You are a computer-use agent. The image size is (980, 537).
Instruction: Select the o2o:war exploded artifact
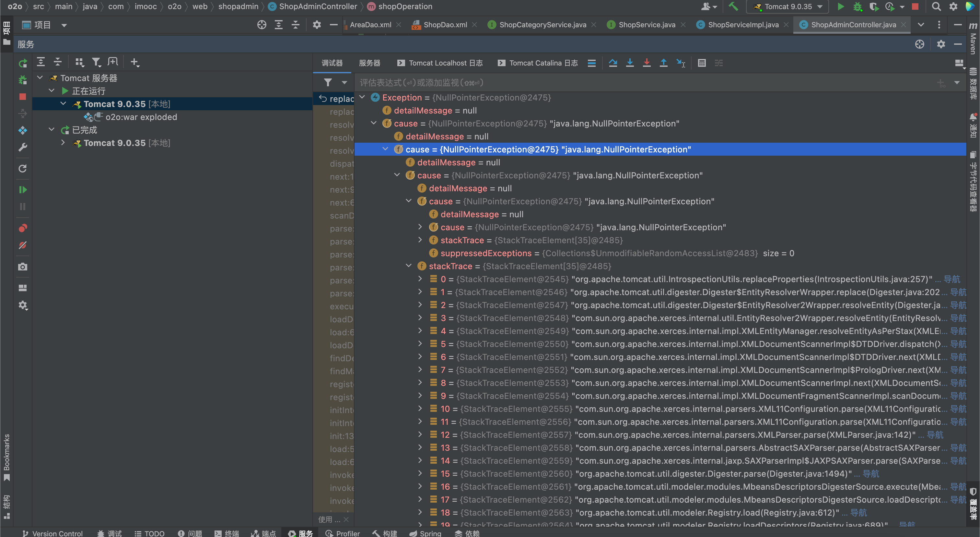click(x=141, y=117)
